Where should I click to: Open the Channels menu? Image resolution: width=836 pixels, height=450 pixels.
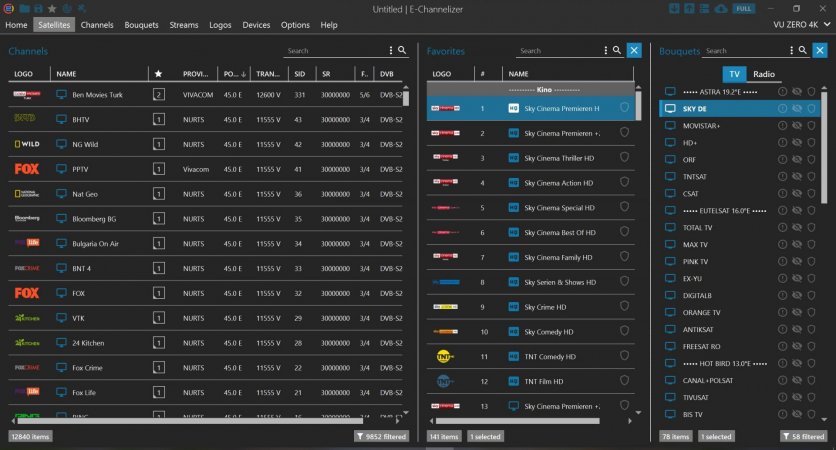[97, 25]
